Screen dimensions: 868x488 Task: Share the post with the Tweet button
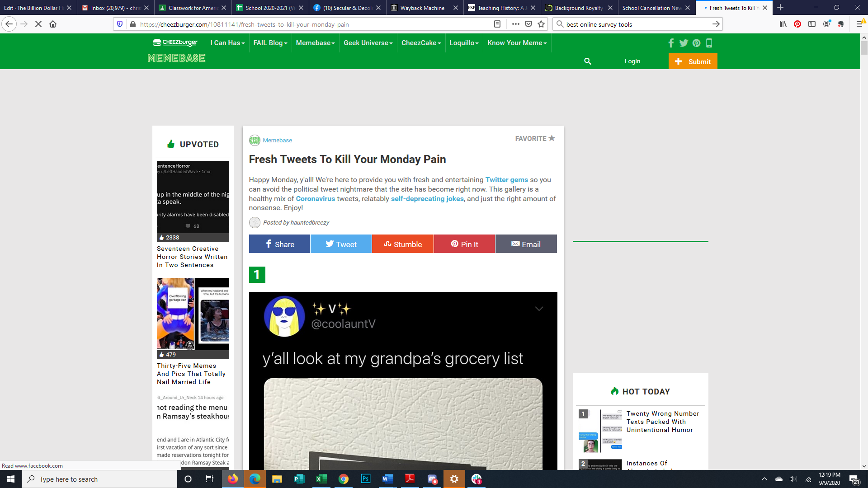click(x=341, y=244)
